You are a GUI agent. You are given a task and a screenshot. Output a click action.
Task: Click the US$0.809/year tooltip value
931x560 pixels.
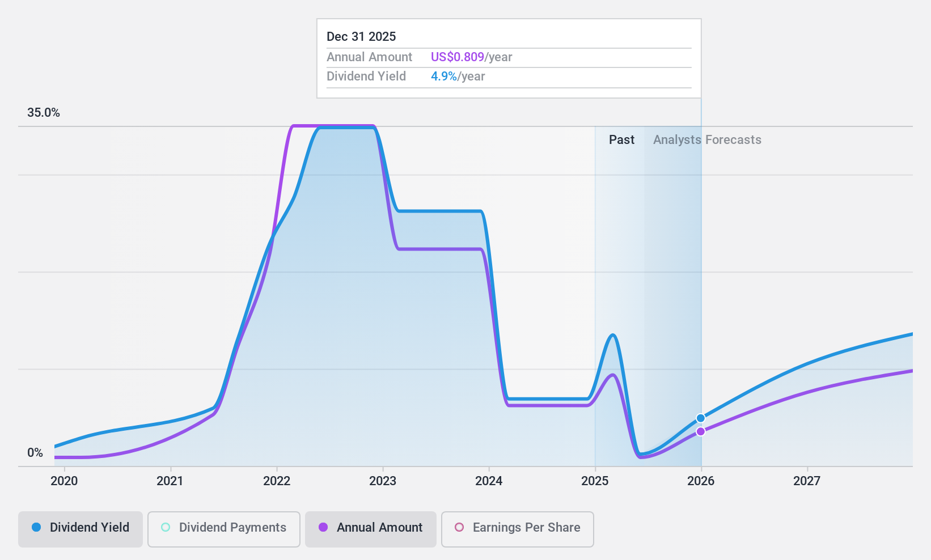click(471, 57)
